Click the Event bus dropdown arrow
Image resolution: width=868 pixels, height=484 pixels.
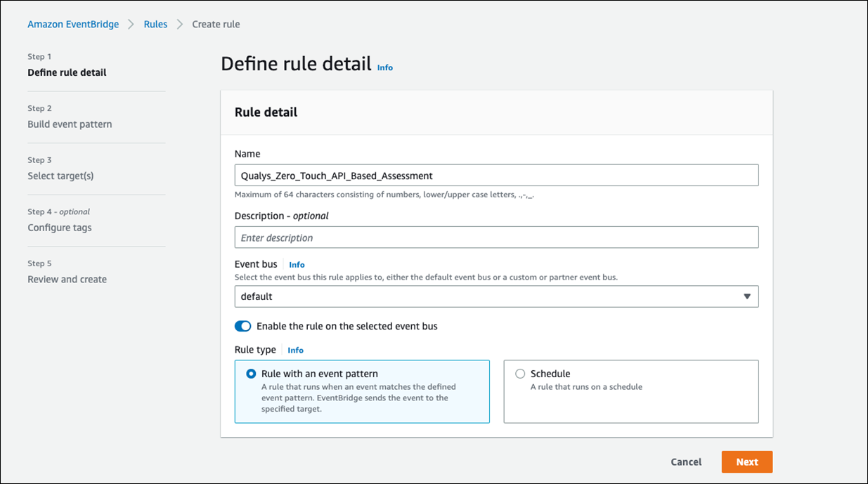[x=747, y=296]
